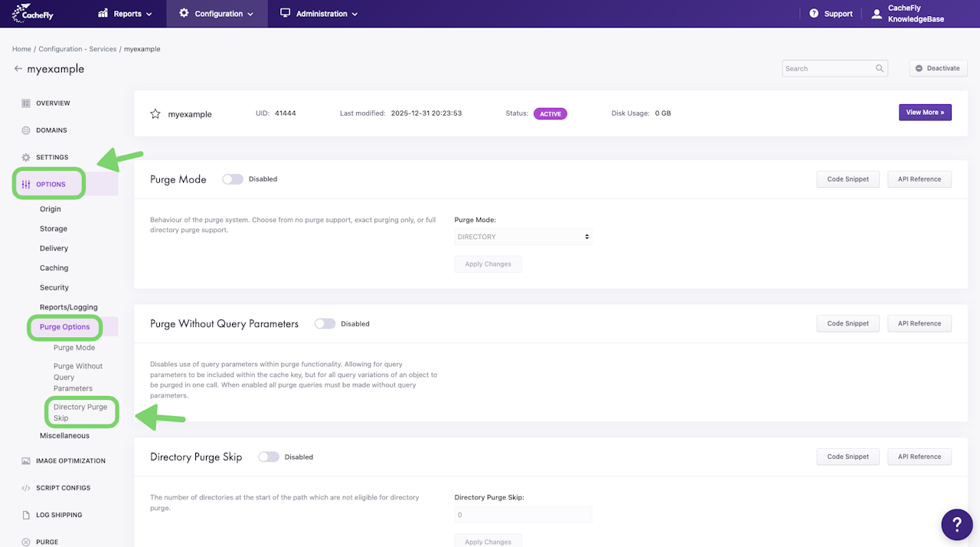980x547 pixels.
Task: Click the Reports bar chart icon
Action: coord(103,14)
